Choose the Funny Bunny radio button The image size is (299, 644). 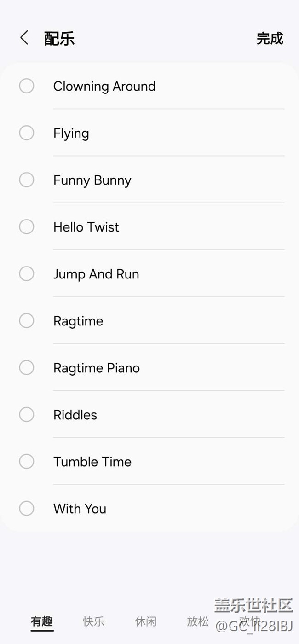click(x=27, y=180)
